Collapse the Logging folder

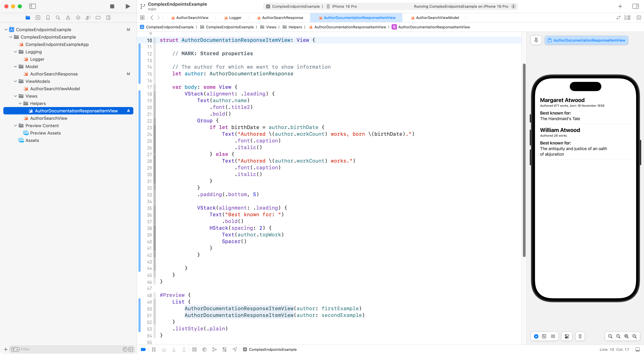[15, 52]
